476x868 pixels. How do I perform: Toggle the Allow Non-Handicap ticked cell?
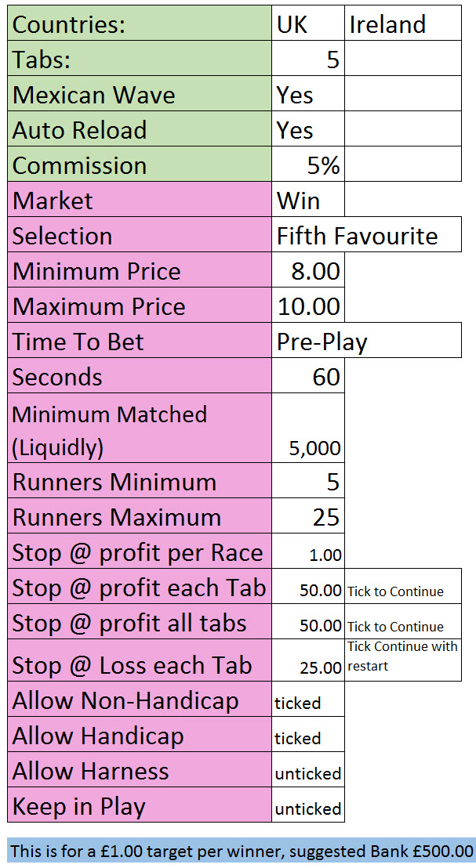tap(307, 703)
